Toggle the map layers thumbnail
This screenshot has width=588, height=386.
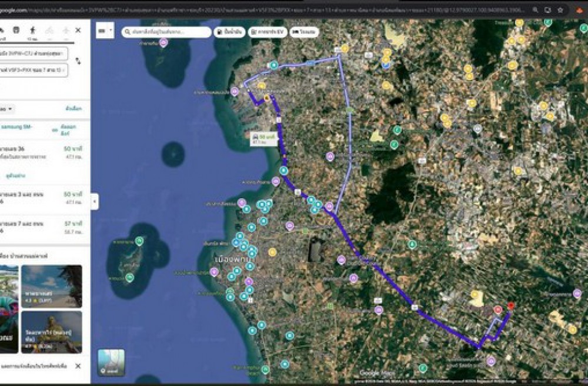(x=111, y=362)
